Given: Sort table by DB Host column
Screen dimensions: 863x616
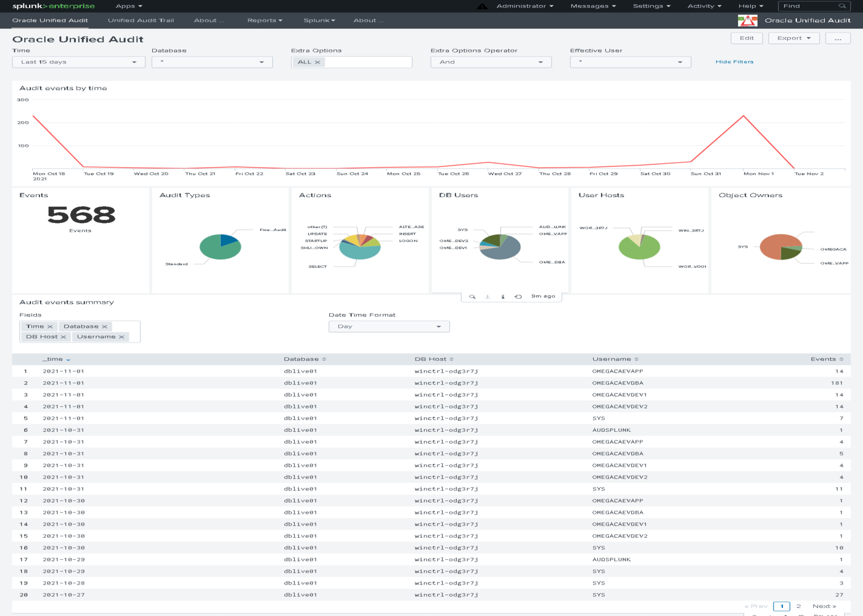Looking at the screenshot, I should click(434, 359).
